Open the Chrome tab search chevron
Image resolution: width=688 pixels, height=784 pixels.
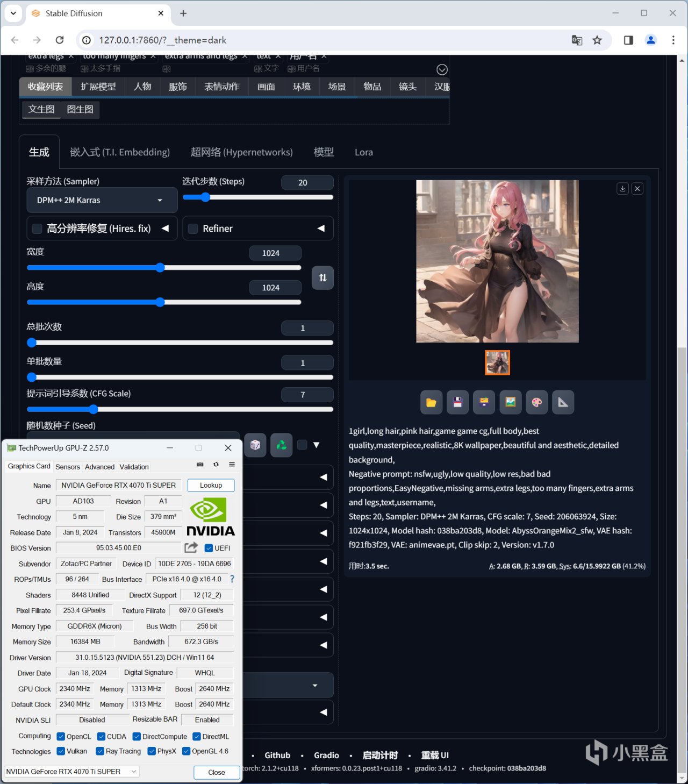click(13, 13)
